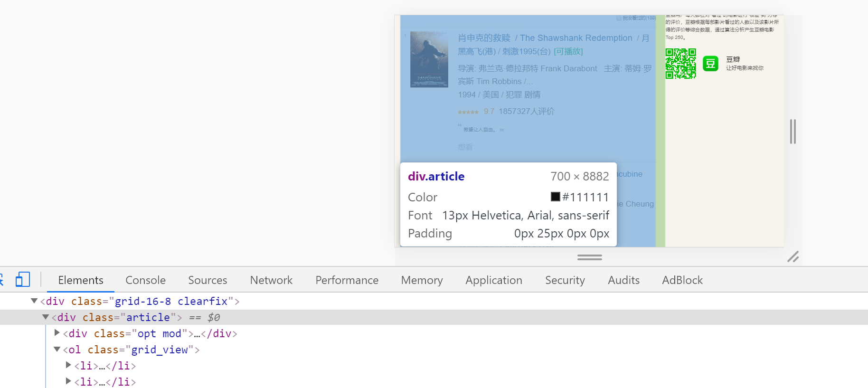
Task: Expand the first li node
Action: [68, 365]
